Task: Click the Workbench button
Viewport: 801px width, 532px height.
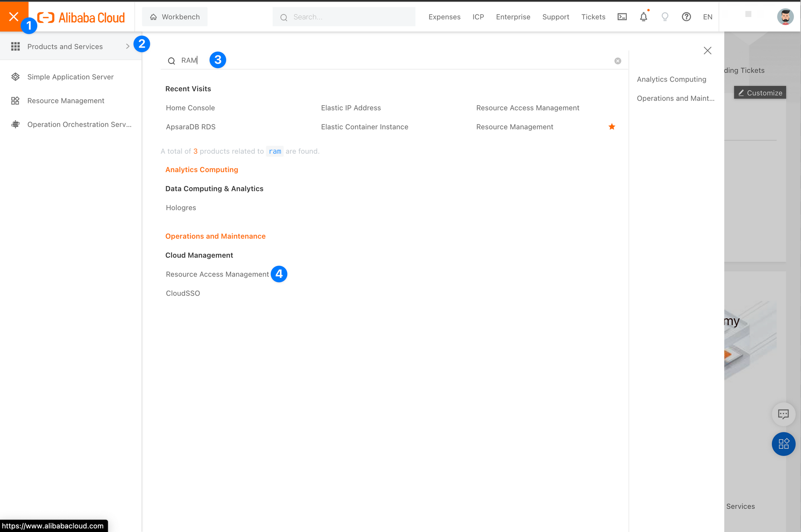Action: [175, 17]
